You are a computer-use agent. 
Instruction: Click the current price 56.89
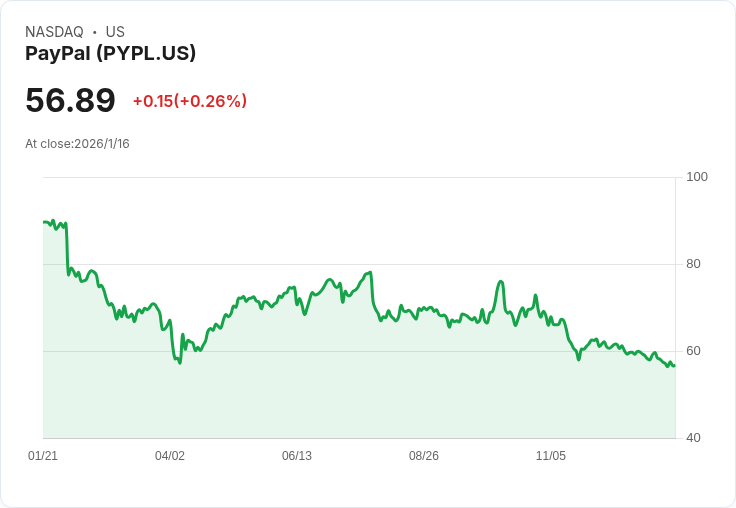pos(70,100)
